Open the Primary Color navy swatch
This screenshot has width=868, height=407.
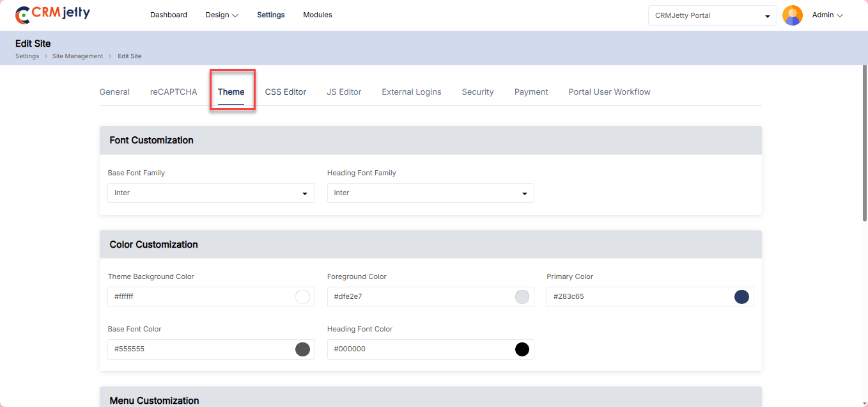click(741, 297)
